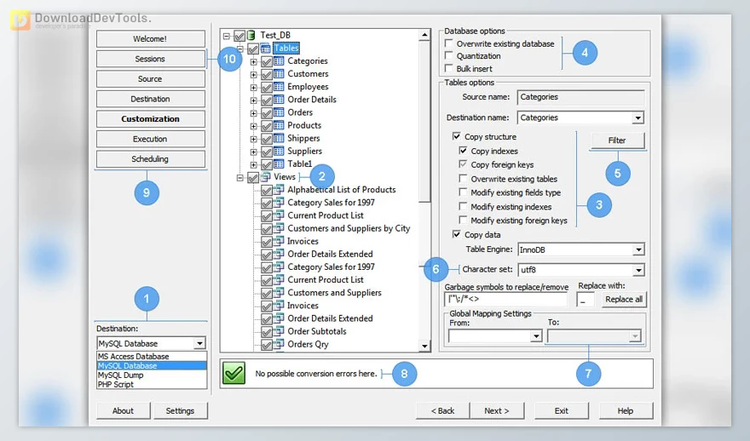
Task: Click the Shippers table icon
Action: pos(279,138)
